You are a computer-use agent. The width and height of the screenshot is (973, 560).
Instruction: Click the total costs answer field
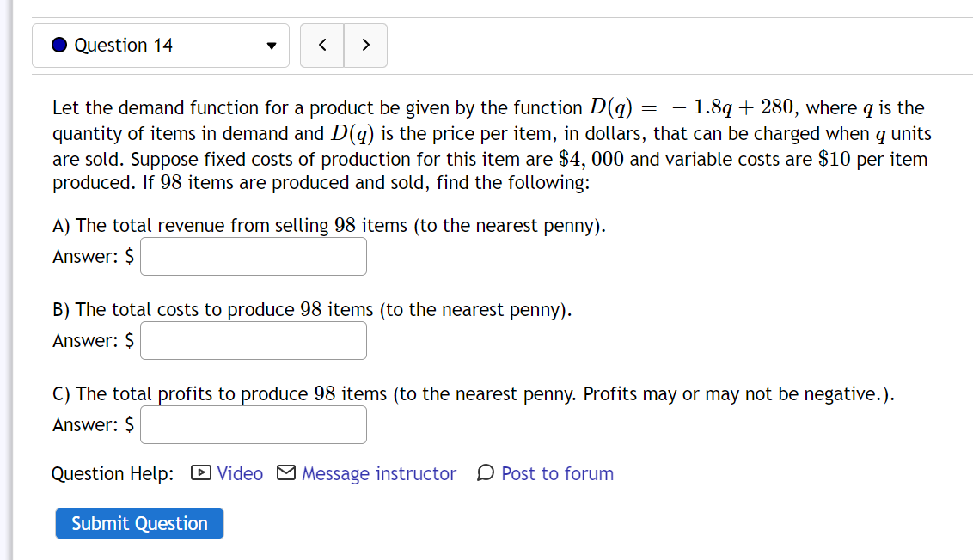[254, 341]
